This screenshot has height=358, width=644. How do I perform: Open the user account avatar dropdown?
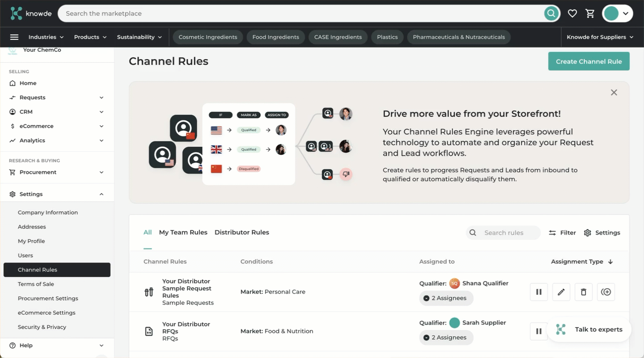618,13
